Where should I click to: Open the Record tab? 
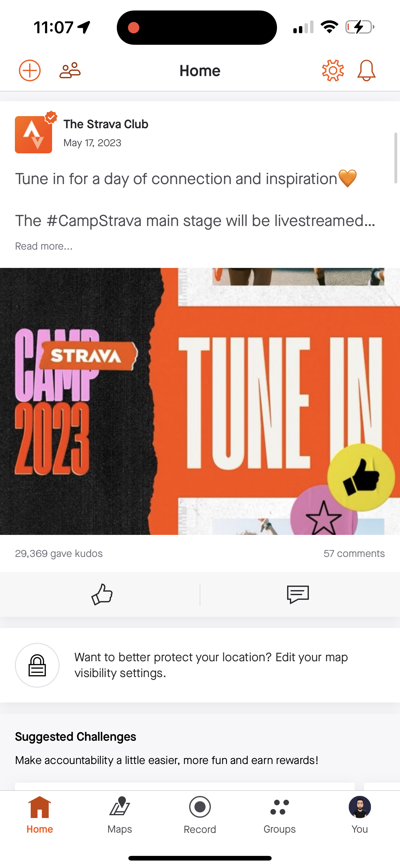[200, 815]
